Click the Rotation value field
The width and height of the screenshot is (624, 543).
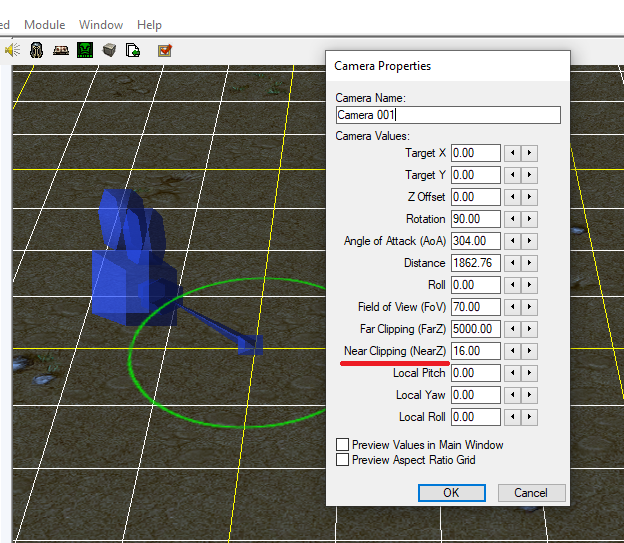476,219
